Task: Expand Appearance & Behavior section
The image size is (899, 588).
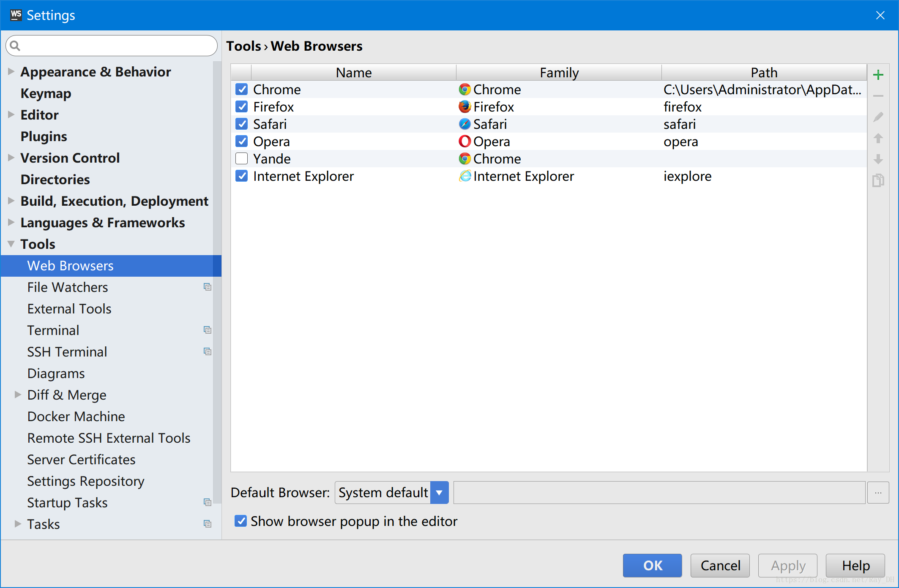Action: tap(11, 72)
